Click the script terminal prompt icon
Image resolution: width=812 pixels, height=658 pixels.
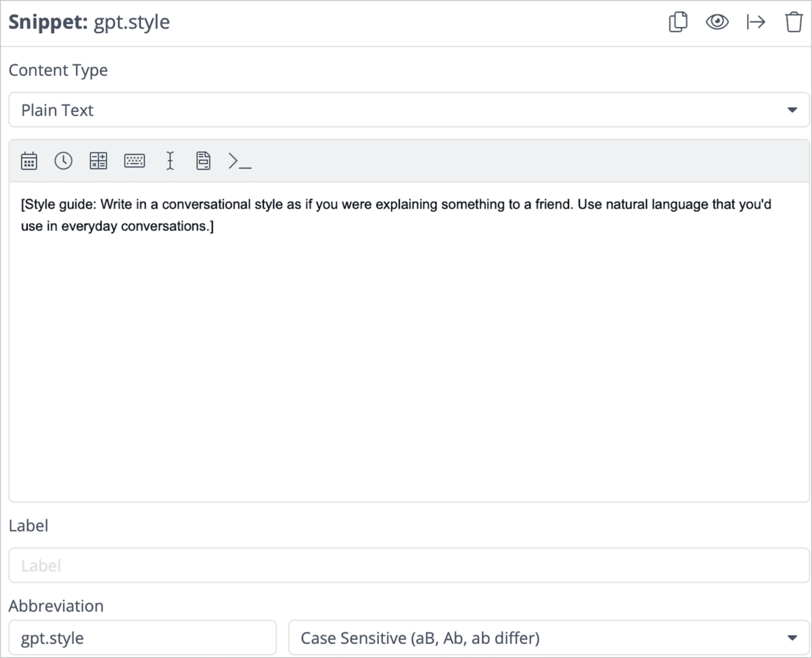[240, 160]
